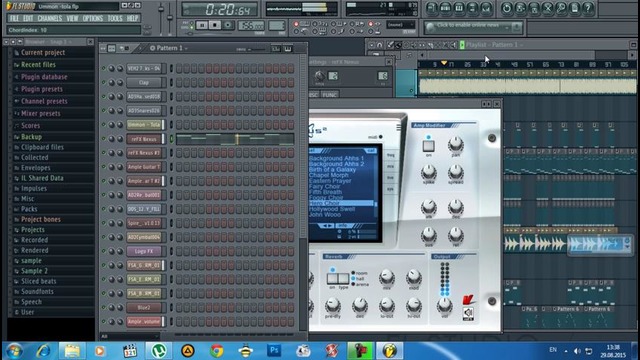Open the VIEW menu
640x360 pixels.
72,18
